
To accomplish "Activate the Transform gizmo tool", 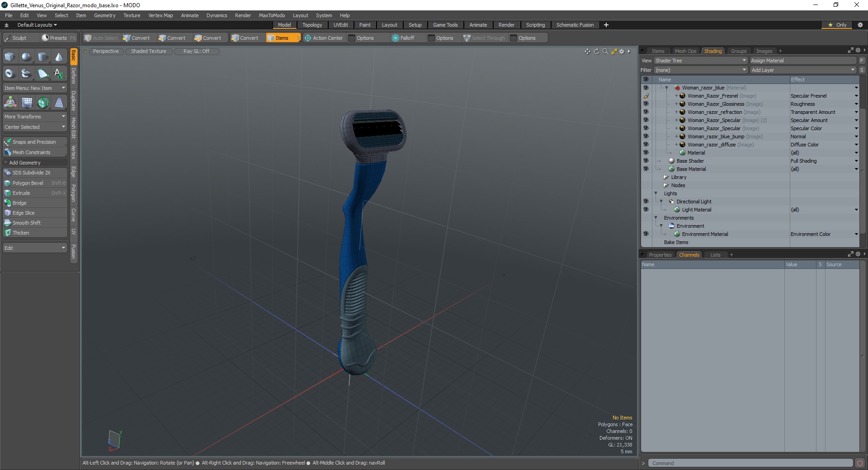I will pyautogui.click(x=10, y=103).
